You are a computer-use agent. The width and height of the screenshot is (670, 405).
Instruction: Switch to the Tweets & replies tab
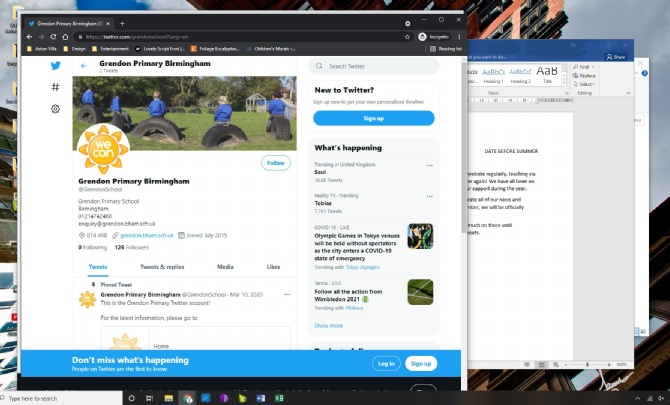[x=162, y=267]
